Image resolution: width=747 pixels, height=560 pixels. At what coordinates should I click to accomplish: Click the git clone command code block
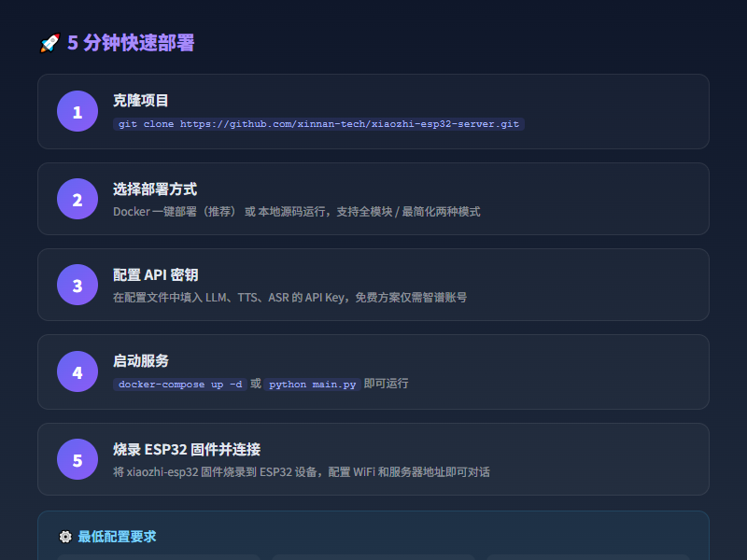pyautogui.click(x=318, y=123)
